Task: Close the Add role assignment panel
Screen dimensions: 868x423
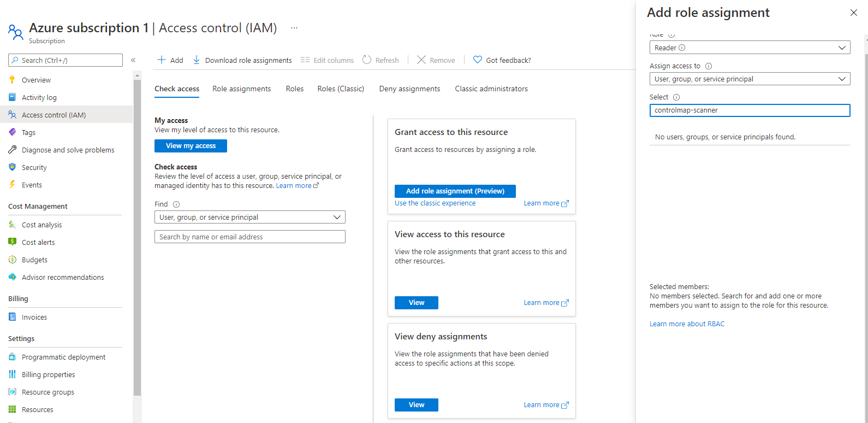Action: (854, 13)
